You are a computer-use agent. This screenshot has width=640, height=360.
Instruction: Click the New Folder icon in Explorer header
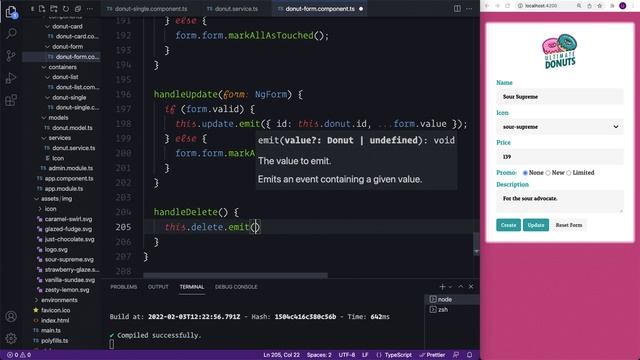click(x=54, y=9)
